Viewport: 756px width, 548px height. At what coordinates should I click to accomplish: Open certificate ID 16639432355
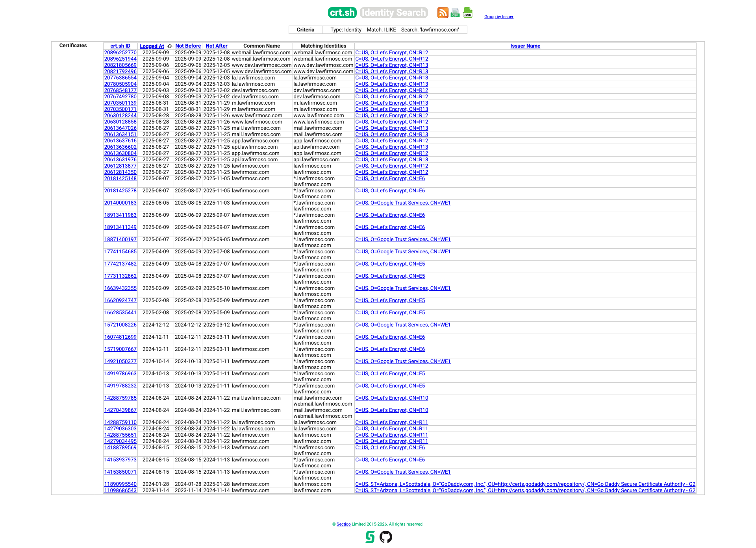tap(120, 288)
